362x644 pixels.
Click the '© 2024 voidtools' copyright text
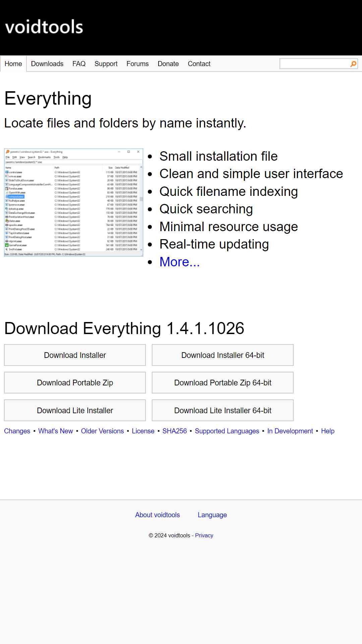[x=169, y=536]
